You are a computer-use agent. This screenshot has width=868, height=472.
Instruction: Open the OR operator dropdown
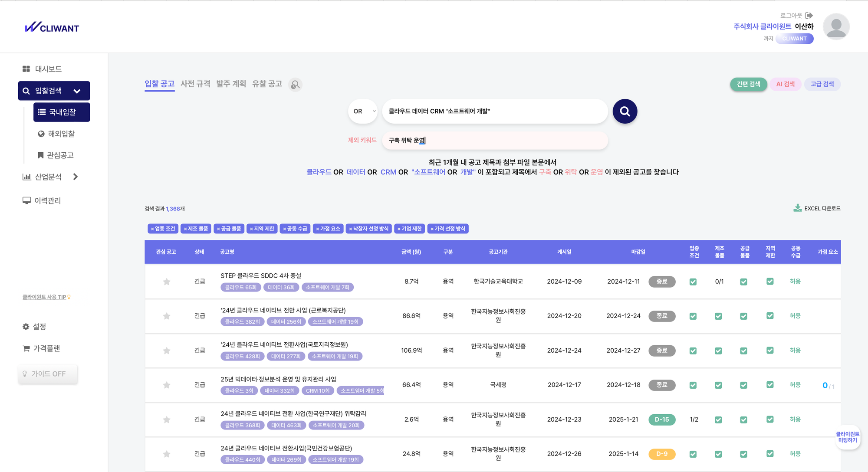(362, 111)
